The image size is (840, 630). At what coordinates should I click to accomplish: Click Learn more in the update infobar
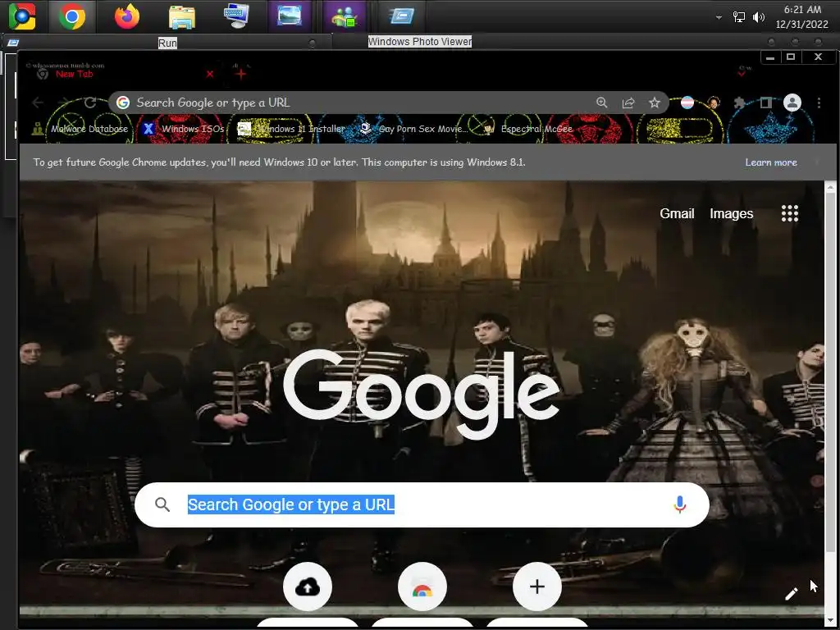point(770,162)
